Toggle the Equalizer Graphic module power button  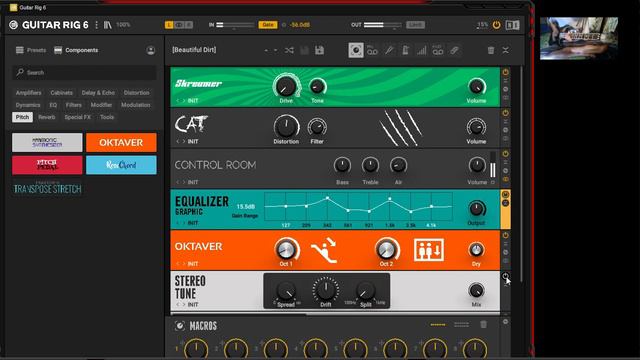coord(505,194)
